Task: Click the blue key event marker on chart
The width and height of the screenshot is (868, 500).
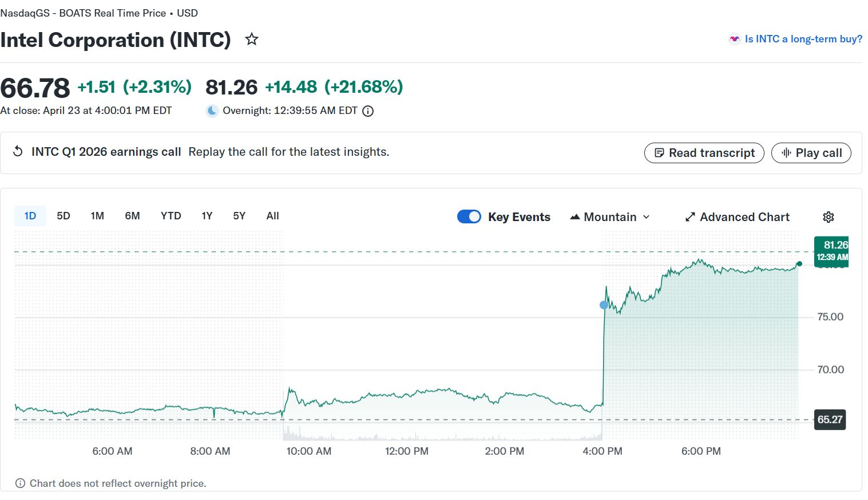Action: pos(604,305)
